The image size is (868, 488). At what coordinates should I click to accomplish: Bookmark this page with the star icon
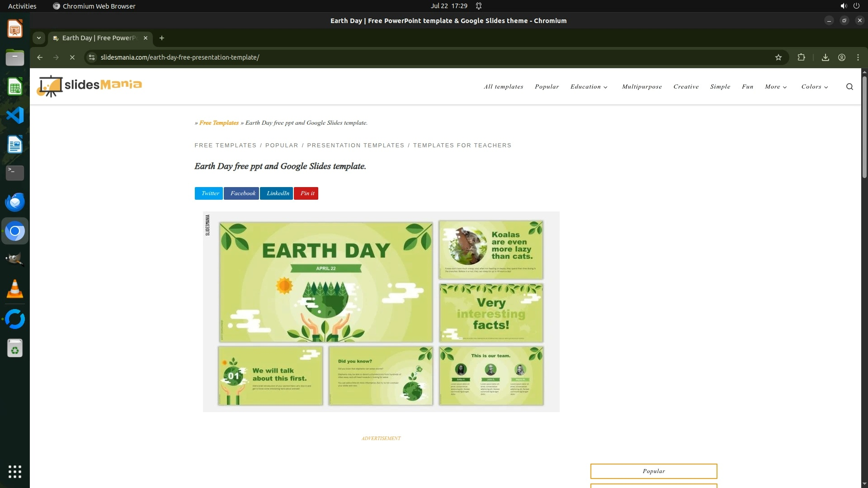pyautogui.click(x=778, y=57)
